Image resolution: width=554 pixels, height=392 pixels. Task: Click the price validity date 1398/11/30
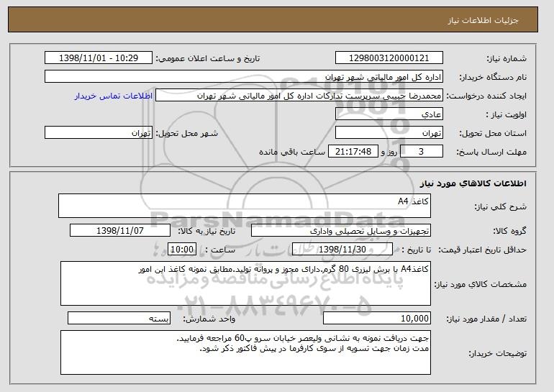342,250
